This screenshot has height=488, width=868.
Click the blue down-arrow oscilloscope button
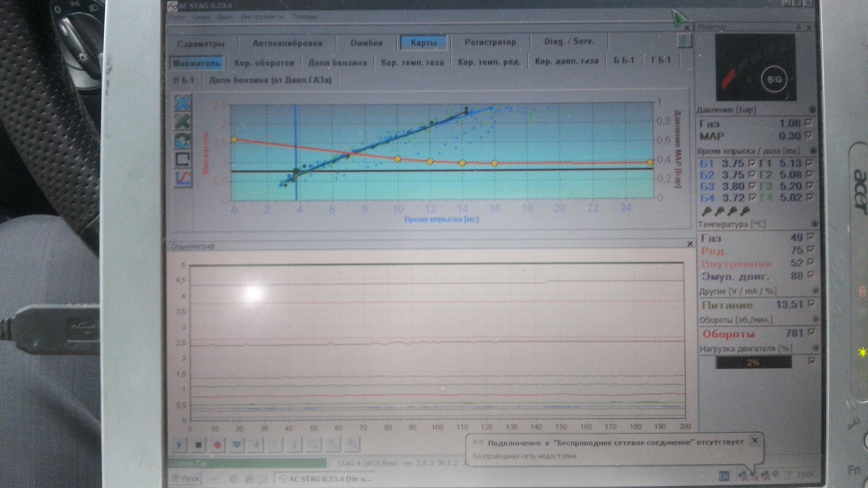237,445
